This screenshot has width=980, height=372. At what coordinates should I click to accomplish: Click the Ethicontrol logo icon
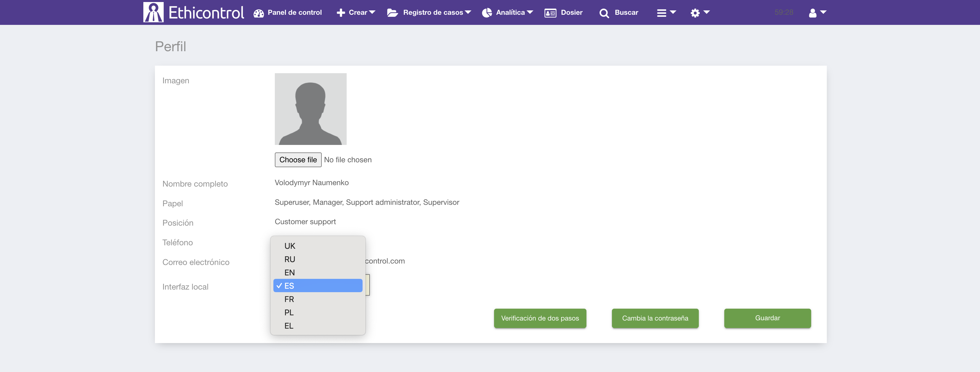(x=153, y=12)
